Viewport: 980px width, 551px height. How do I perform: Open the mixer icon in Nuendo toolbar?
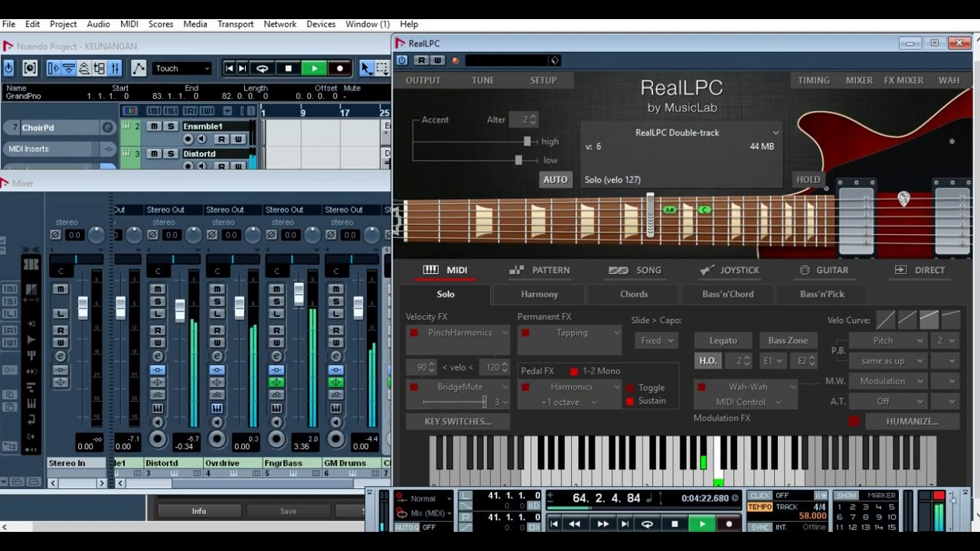click(114, 68)
